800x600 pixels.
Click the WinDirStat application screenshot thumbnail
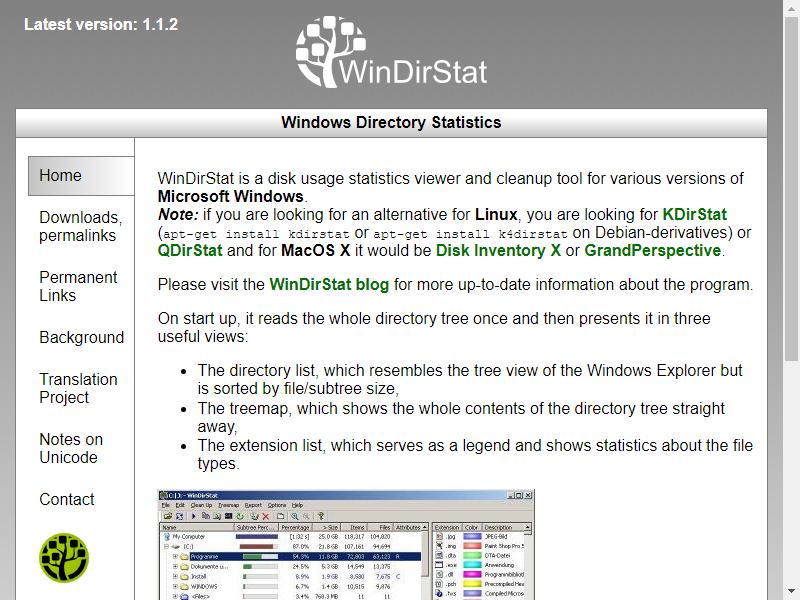pyautogui.click(x=346, y=545)
